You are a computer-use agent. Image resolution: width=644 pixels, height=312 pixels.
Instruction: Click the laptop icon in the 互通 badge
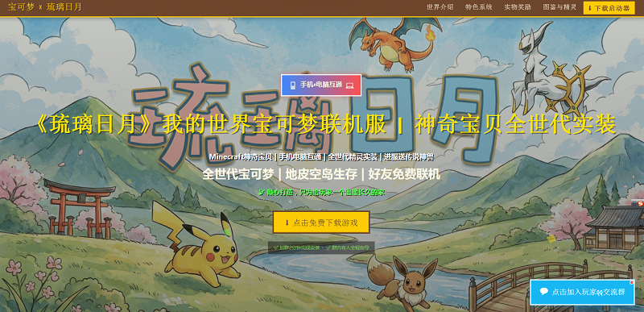[349, 85]
